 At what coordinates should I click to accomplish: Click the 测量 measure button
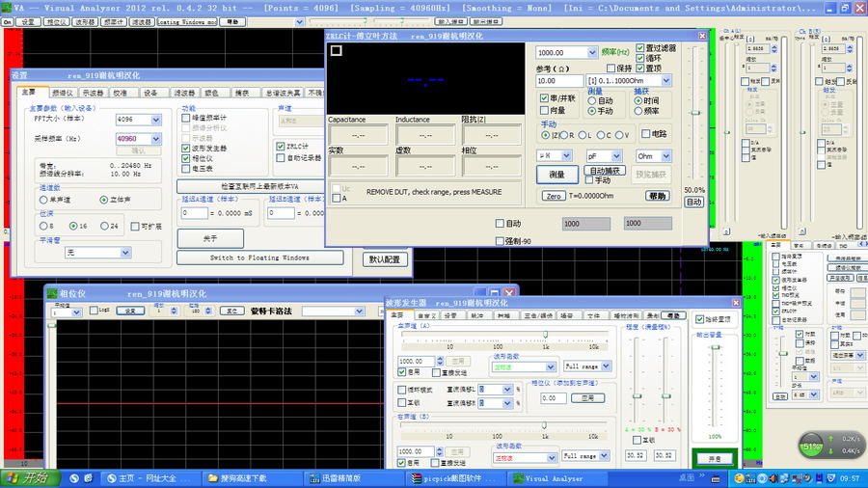556,175
